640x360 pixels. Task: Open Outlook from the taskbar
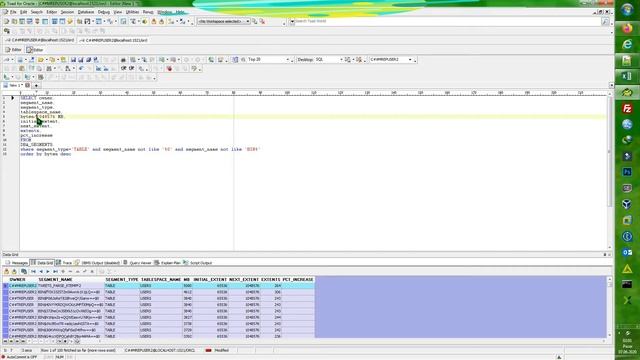pos(627,252)
